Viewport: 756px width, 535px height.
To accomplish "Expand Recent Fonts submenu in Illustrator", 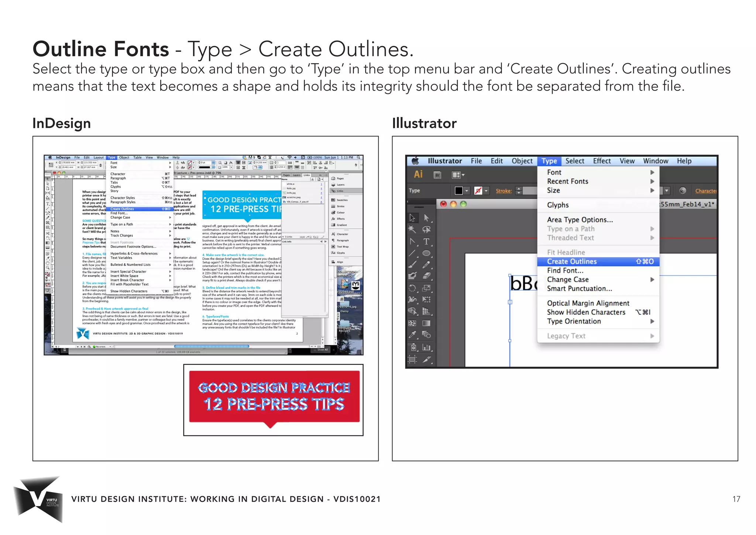I will click(x=598, y=181).
